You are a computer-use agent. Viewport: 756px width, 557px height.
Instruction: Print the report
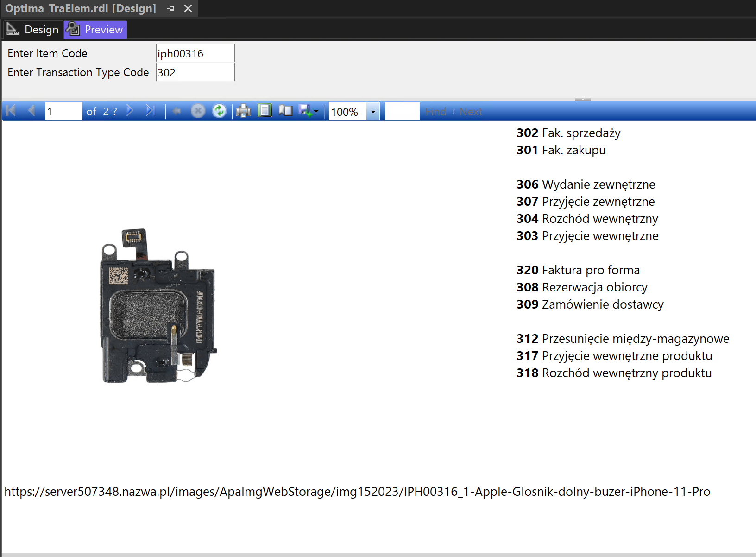(x=243, y=111)
